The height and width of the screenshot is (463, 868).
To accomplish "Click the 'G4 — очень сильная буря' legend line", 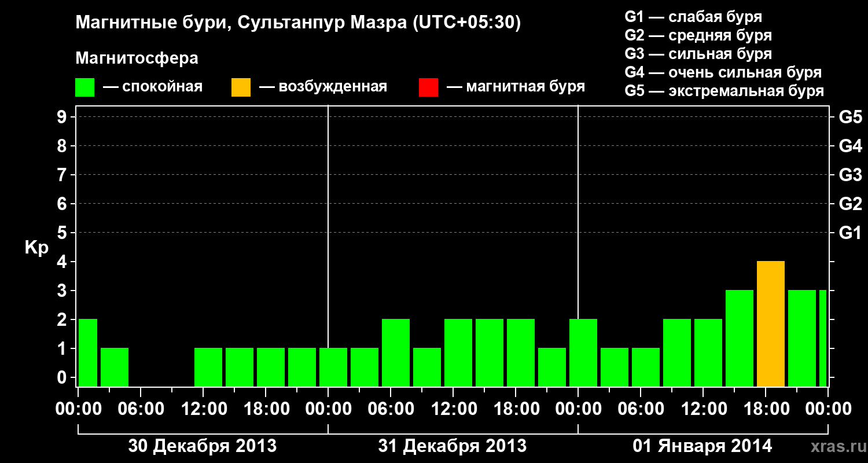I will (723, 72).
